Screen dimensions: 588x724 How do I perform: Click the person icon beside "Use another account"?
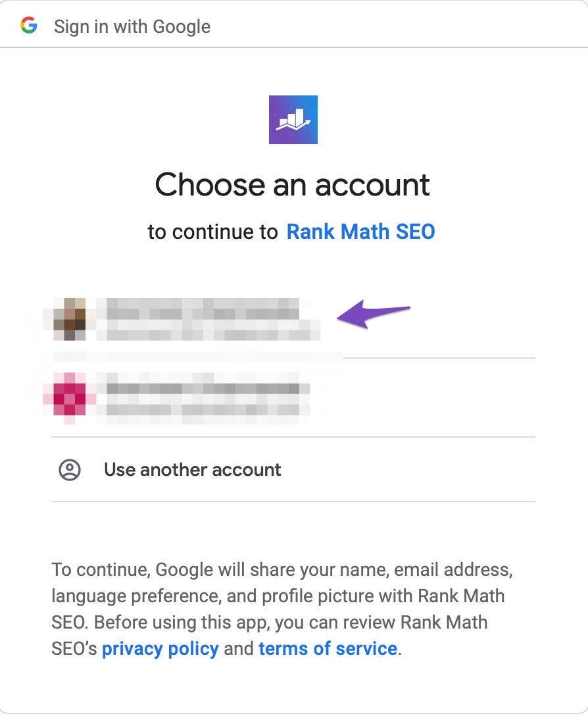coord(70,469)
